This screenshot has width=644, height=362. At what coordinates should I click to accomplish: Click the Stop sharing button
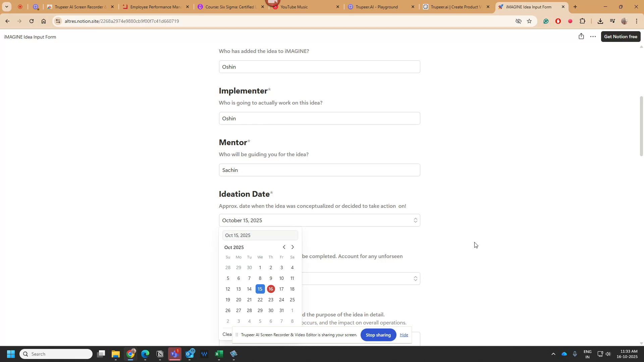point(378,335)
